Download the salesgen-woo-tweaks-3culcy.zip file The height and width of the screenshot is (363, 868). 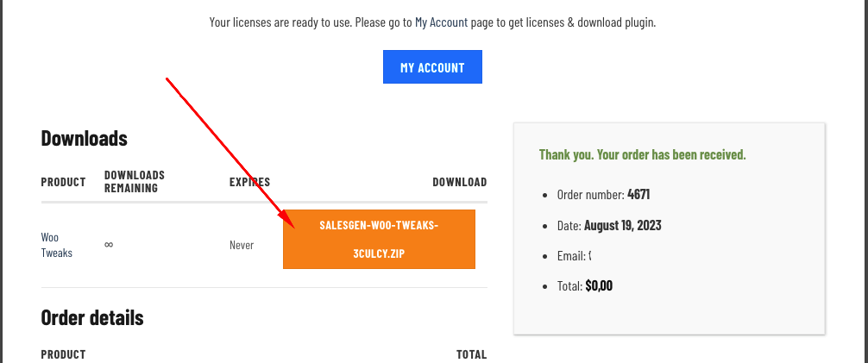(379, 239)
